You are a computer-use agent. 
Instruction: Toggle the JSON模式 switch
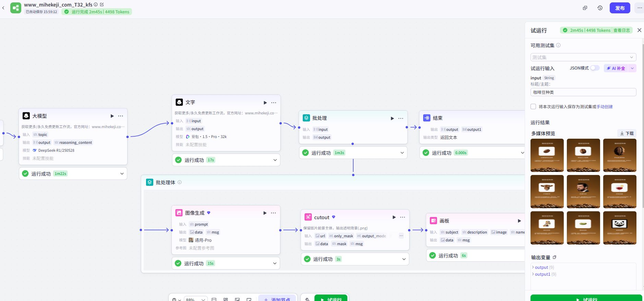(595, 68)
